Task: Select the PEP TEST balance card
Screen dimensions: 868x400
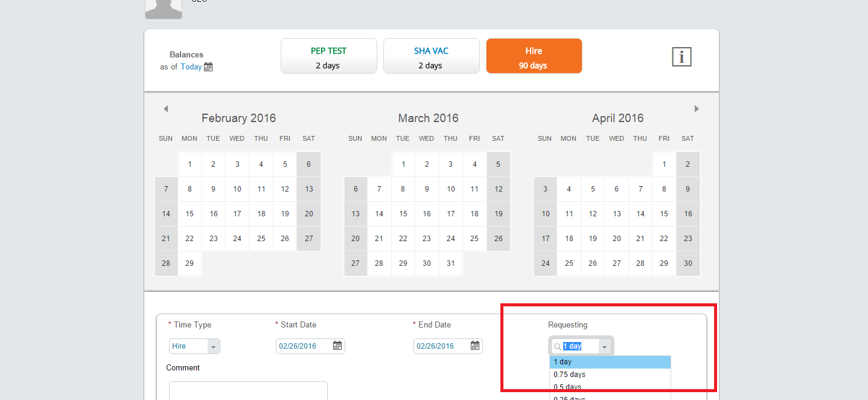Action: click(329, 56)
